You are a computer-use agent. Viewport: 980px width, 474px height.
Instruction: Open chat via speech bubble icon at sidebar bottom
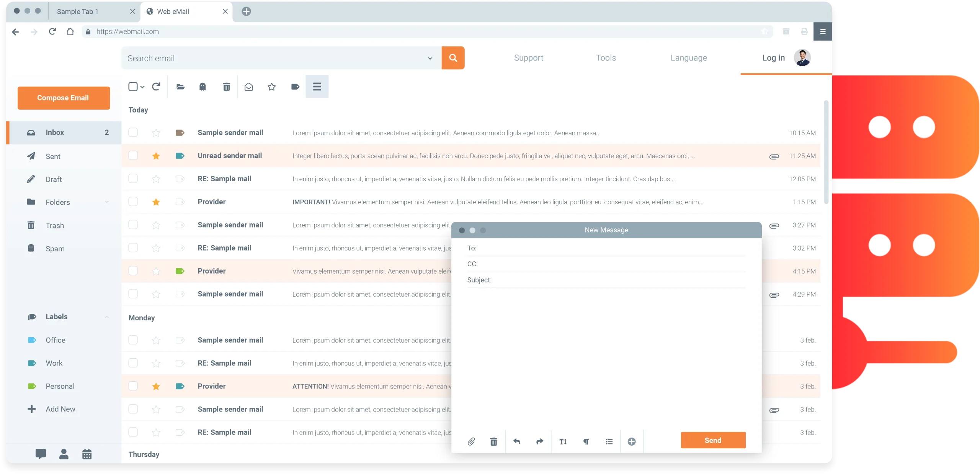(x=41, y=454)
